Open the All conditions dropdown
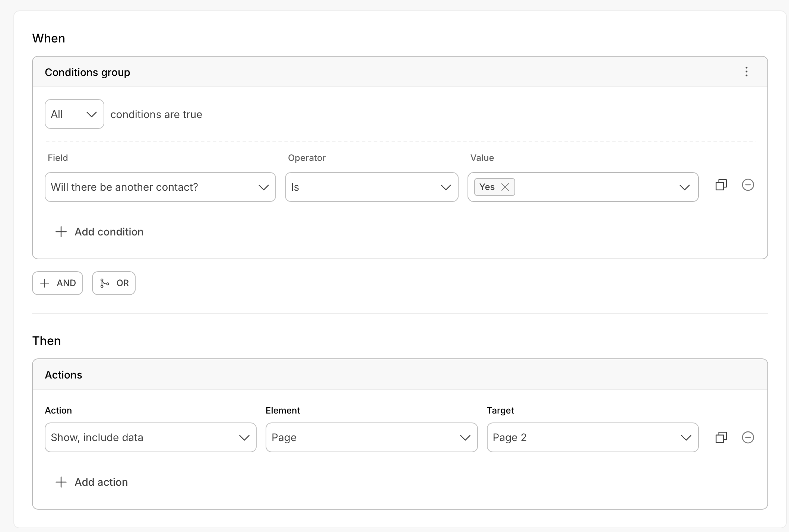This screenshot has width=789, height=532. (x=74, y=114)
